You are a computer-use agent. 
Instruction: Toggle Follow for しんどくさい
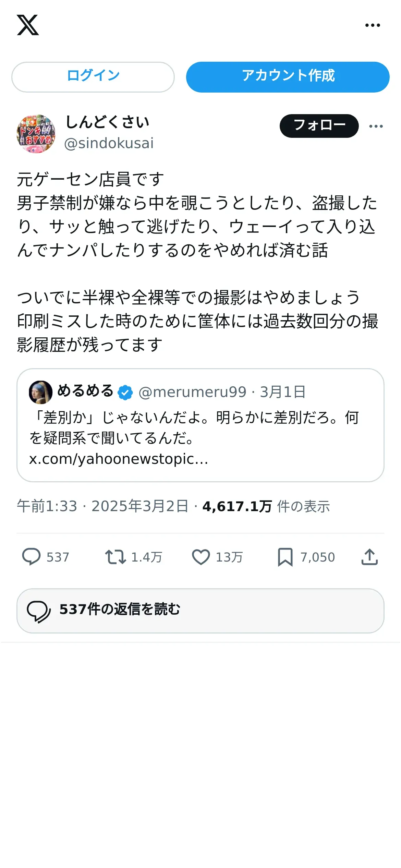click(319, 126)
